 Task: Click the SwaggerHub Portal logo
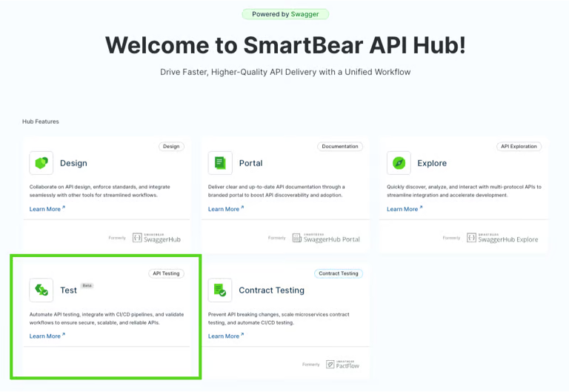[326, 238]
